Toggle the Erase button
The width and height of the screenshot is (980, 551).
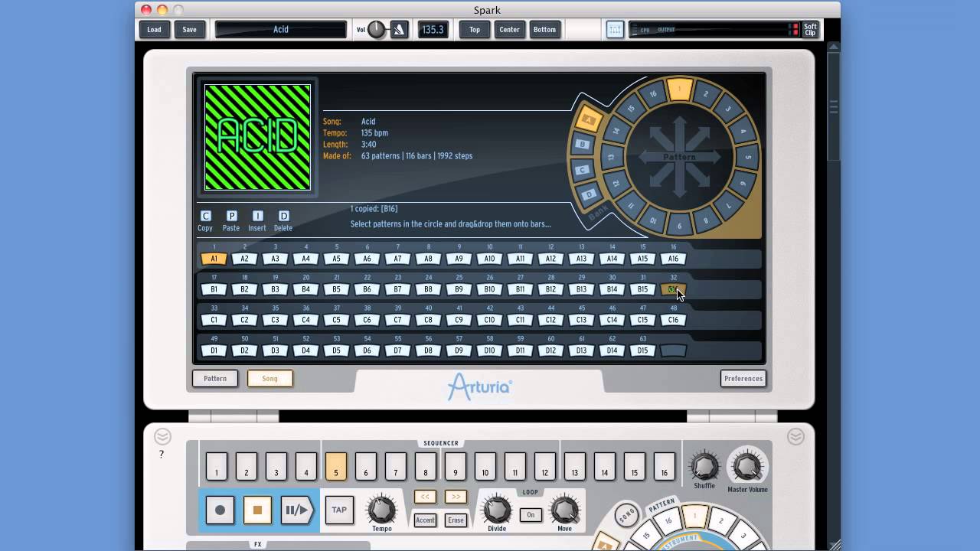[x=456, y=520]
